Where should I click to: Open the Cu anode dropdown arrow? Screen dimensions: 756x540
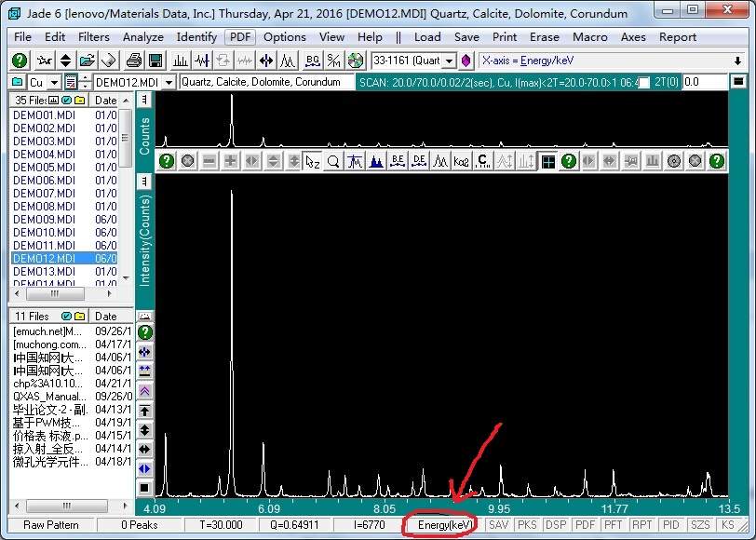55,83
